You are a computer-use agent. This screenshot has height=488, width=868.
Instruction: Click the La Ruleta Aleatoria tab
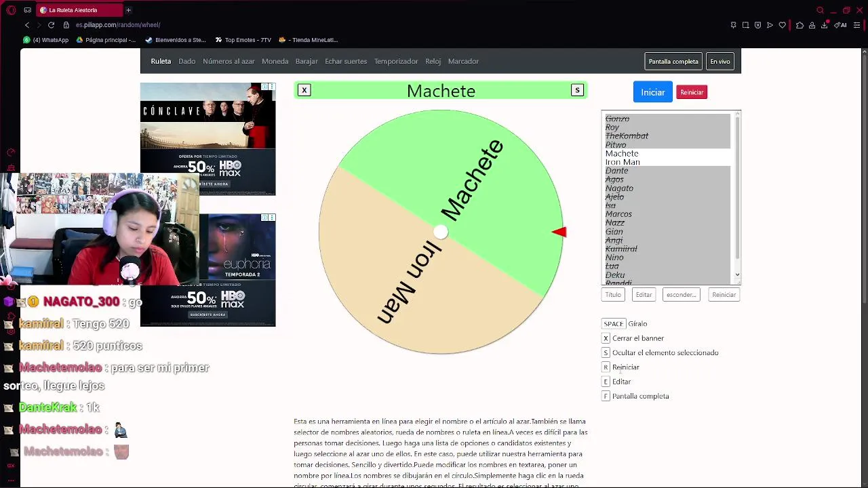(x=79, y=10)
